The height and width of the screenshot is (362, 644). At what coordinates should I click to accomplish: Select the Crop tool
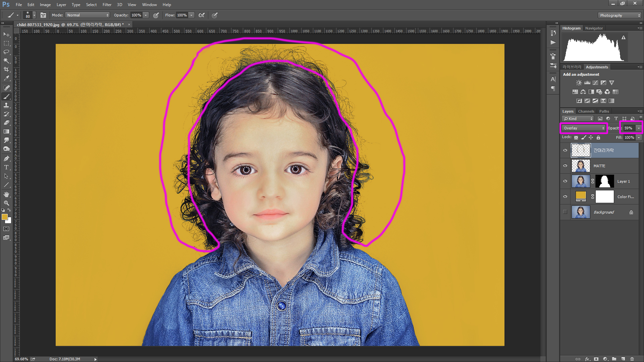point(6,69)
